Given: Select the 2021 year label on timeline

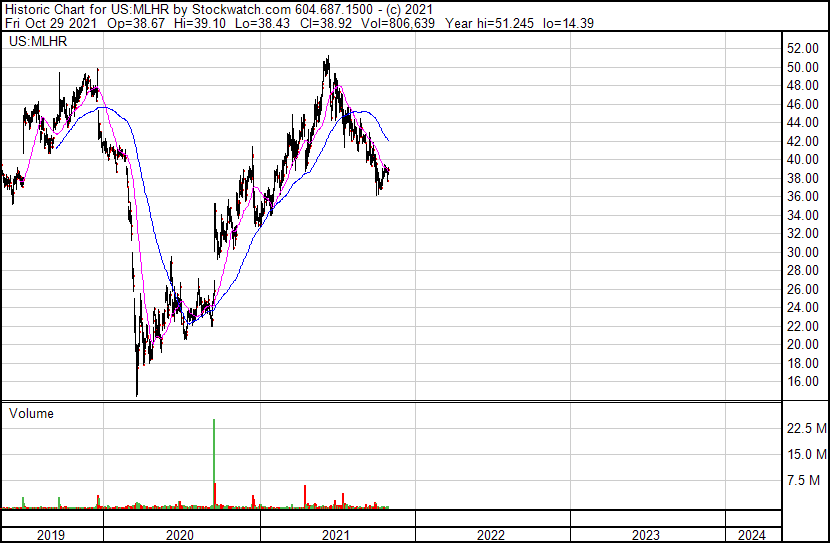Looking at the screenshot, I should [x=335, y=535].
